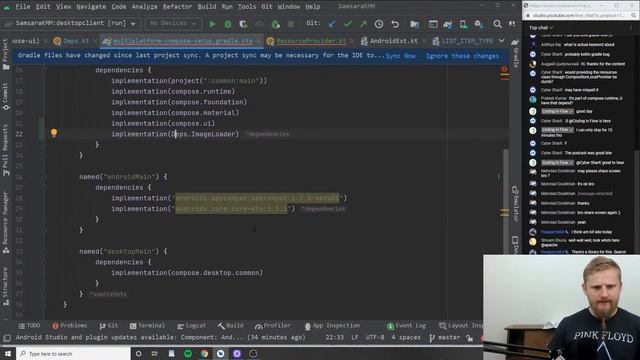Click Ignore these changes link
Viewport: 640px width, 360px height.
(x=462, y=56)
